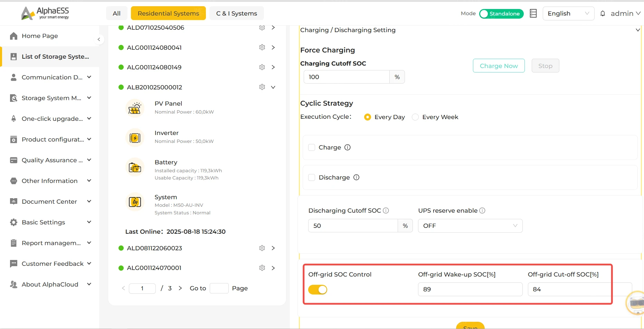
Task: Open settings gear for ALD081122060023
Action: (262, 248)
